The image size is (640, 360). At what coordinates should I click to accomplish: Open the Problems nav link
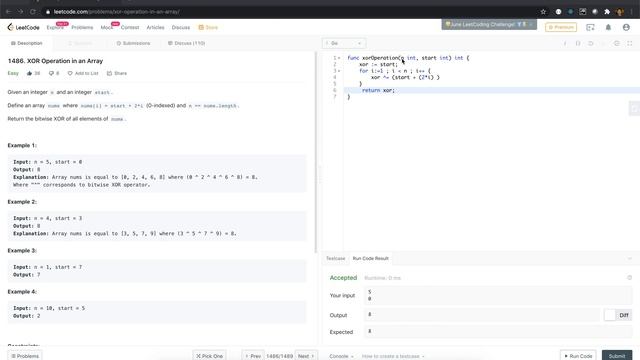[82, 27]
